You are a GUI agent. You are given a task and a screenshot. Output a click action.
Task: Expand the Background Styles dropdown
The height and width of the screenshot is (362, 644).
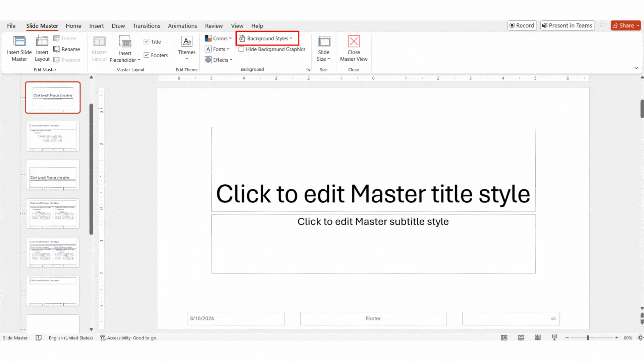(x=265, y=39)
